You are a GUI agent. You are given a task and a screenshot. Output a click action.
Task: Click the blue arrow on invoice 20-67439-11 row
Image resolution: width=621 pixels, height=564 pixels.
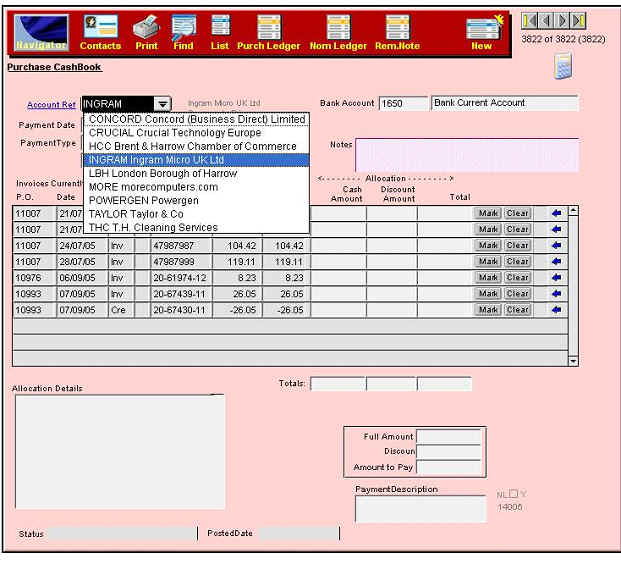click(556, 293)
